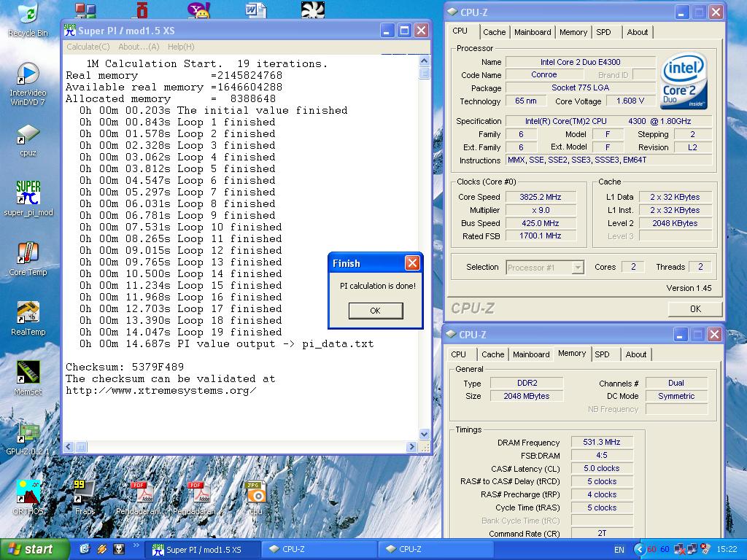Switch to Mainboard tab in lower CPU-Z

[531, 355]
